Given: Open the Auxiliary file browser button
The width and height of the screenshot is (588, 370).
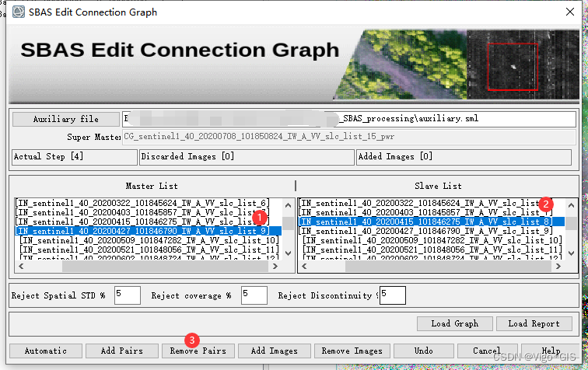Looking at the screenshot, I should 66,119.
